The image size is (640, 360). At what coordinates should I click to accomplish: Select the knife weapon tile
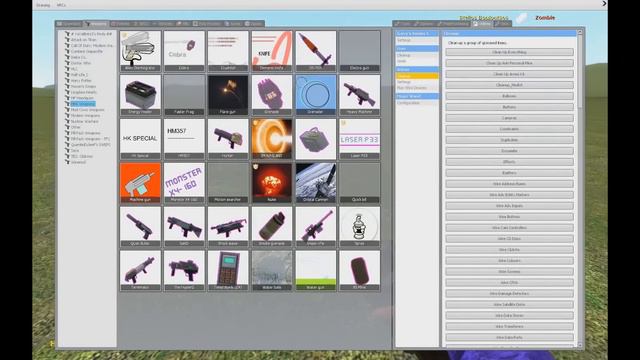pos(272,51)
